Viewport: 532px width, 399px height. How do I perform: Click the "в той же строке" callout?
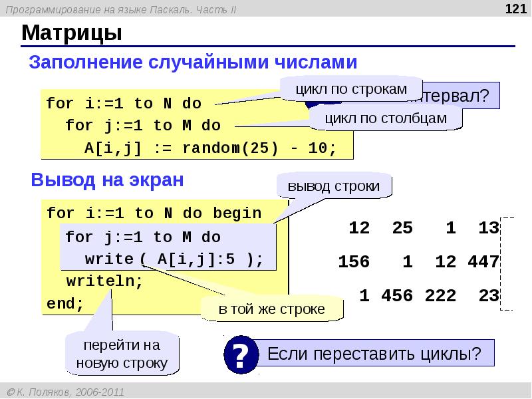pos(273,309)
